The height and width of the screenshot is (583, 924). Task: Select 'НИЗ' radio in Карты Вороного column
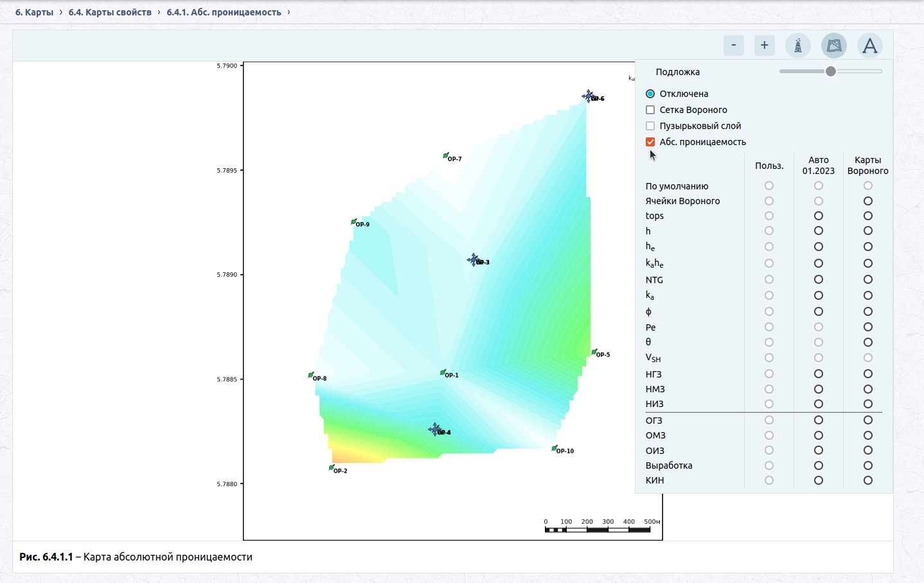[868, 404]
